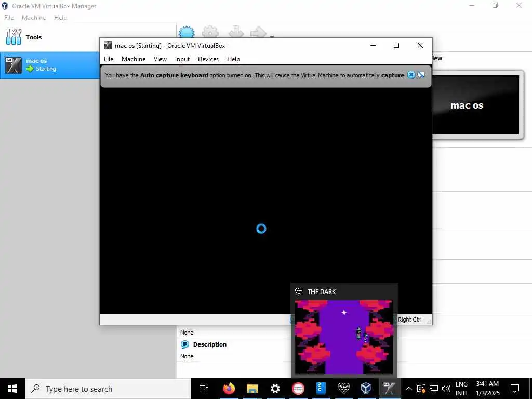This screenshot has height=399, width=532.
Task: Open the Devices menu in VM window
Action: [208, 59]
